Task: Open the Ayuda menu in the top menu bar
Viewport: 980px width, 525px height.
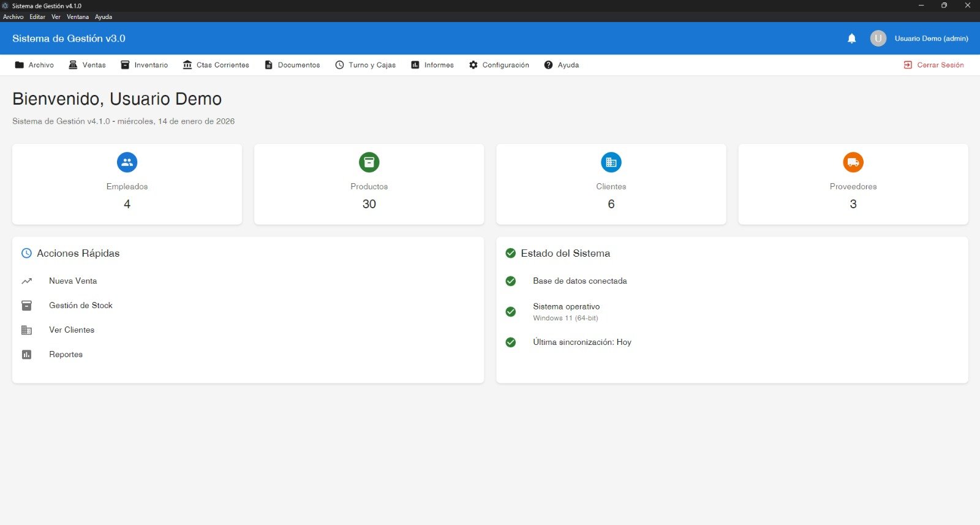Action: (x=104, y=17)
